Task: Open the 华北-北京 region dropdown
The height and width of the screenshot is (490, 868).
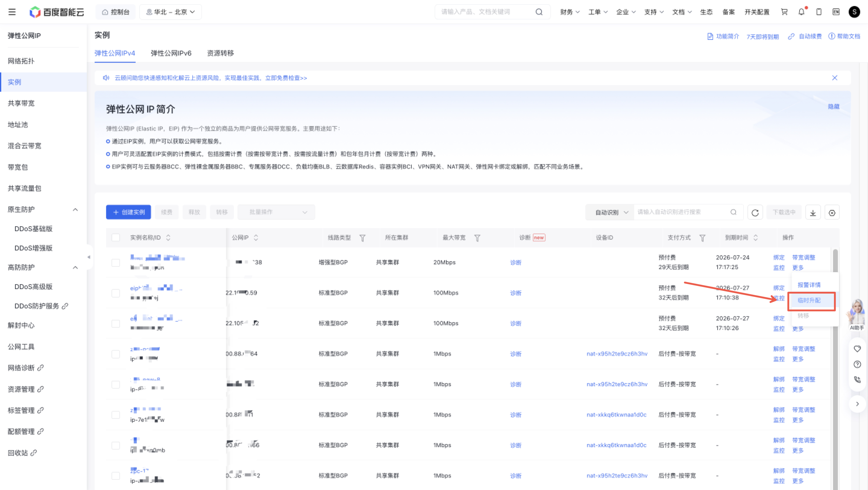Action: pyautogui.click(x=171, y=12)
